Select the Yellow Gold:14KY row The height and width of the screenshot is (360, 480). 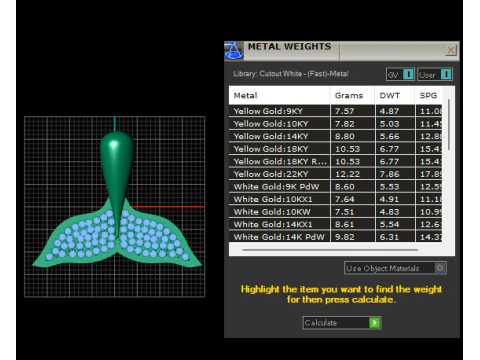click(x=336, y=136)
